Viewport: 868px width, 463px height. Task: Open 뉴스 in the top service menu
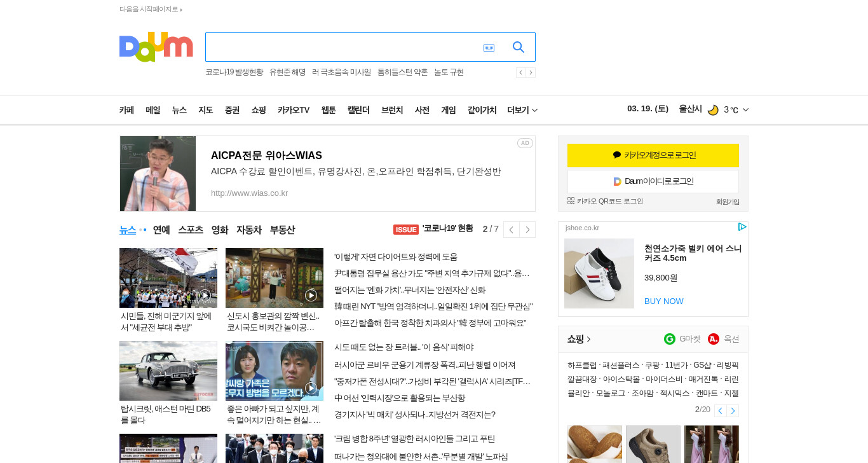(x=179, y=110)
